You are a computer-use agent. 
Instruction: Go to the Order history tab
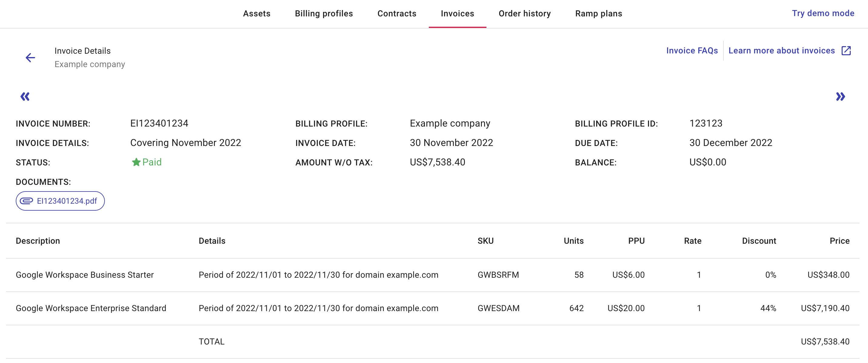pos(525,14)
